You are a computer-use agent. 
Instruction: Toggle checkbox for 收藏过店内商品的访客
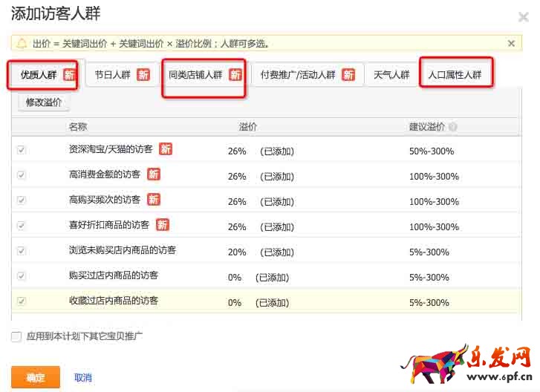pos(22,301)
